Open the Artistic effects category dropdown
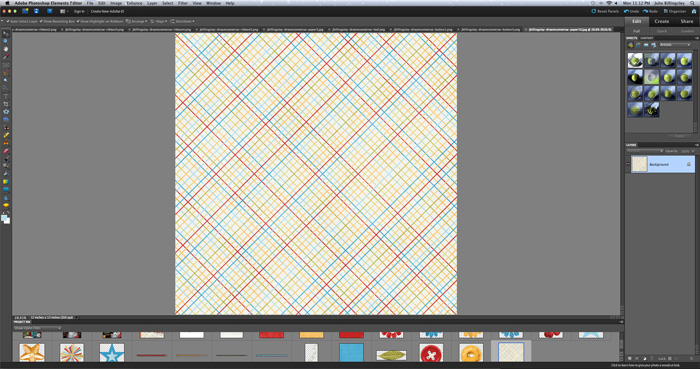 tap(675, 45)
